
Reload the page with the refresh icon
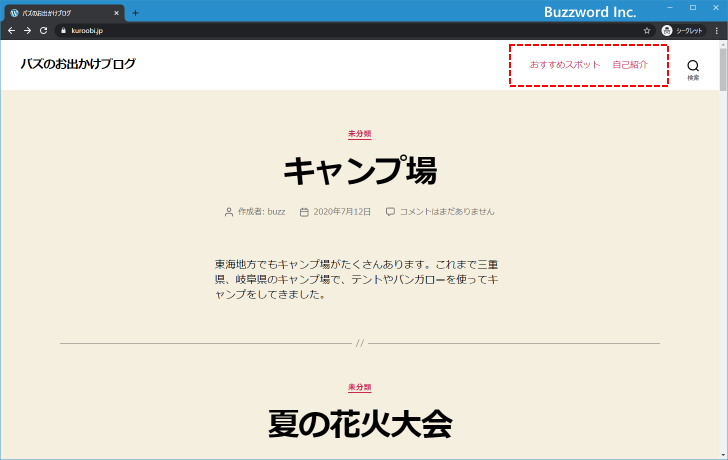[43, 31]
